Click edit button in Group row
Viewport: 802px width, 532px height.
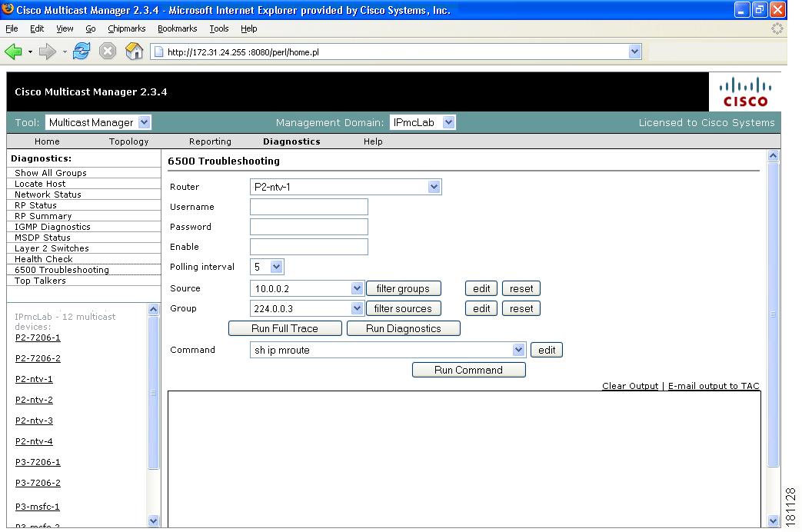[481, 308]
